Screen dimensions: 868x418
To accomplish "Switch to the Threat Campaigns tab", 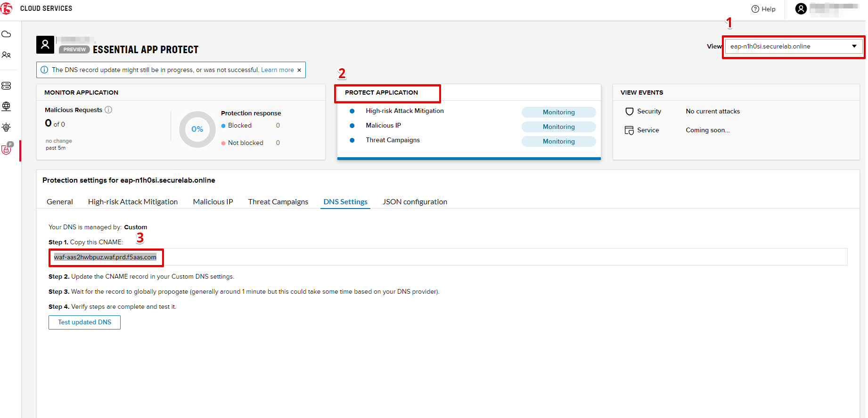I will click(x=278, y=202).
